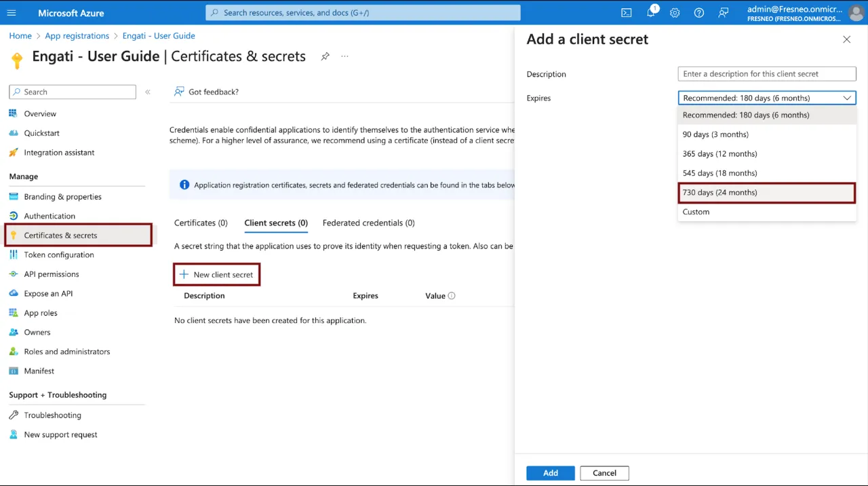
Task: Open the account avatar menu
Action: coord(856,13)
